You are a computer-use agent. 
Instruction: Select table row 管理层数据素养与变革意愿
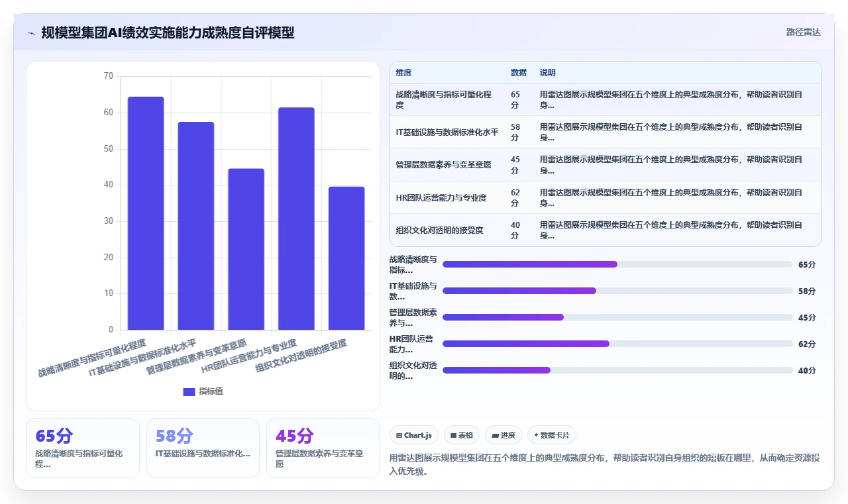[x=606, y=164]
